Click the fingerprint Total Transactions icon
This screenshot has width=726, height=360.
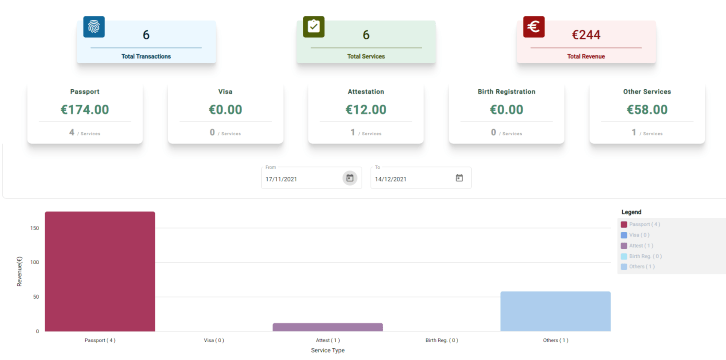click(94, 27)
